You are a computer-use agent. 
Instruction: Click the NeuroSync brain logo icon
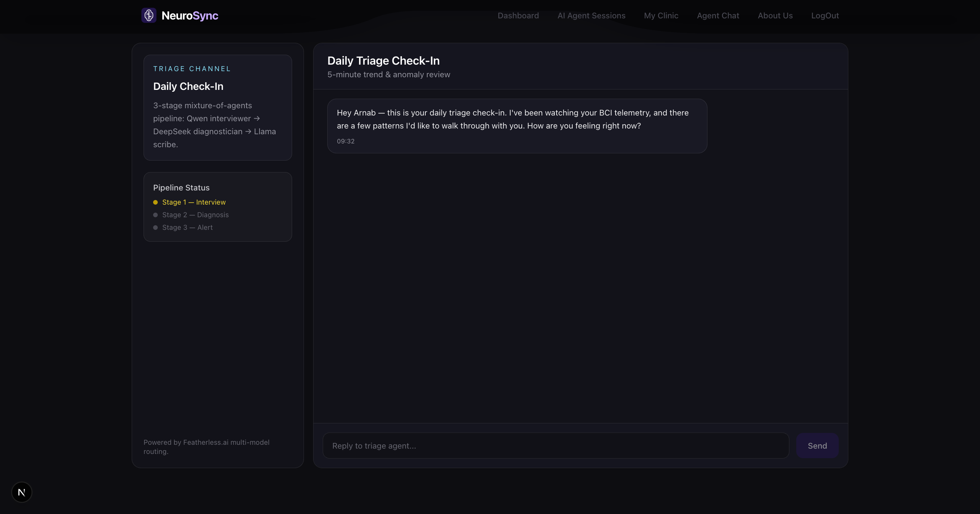(149, 15)
